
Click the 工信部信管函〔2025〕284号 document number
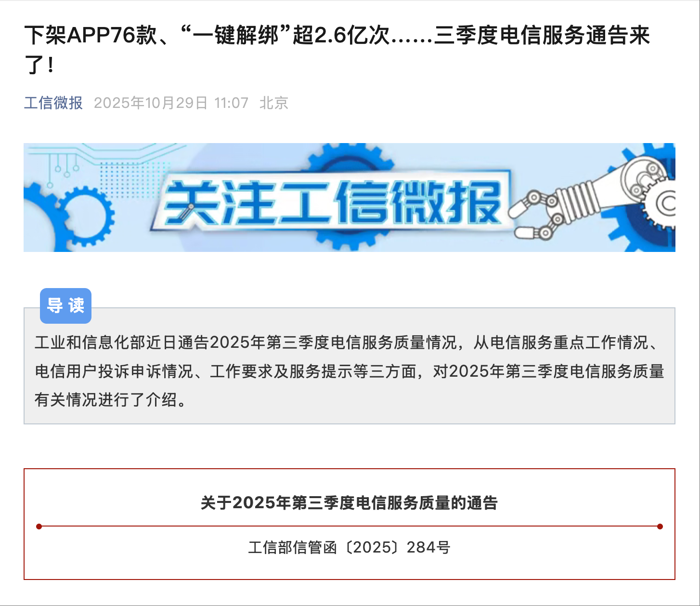350,547
